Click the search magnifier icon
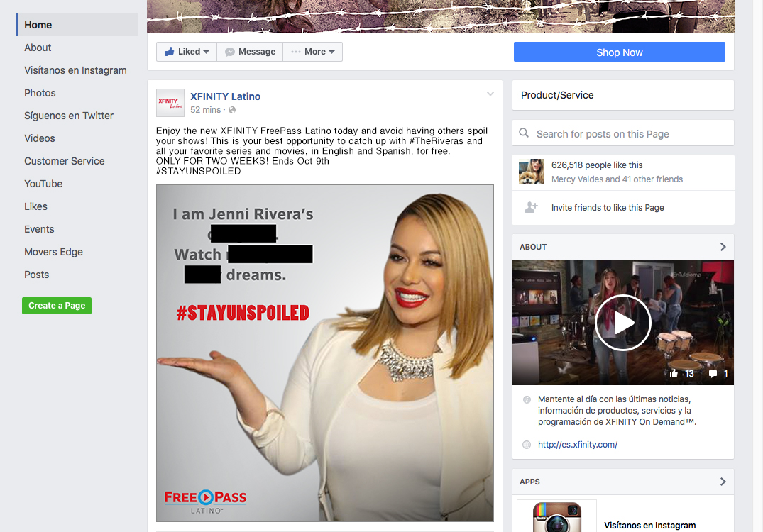The width and height of the screenshot is (763, 532). coord(524,133)
